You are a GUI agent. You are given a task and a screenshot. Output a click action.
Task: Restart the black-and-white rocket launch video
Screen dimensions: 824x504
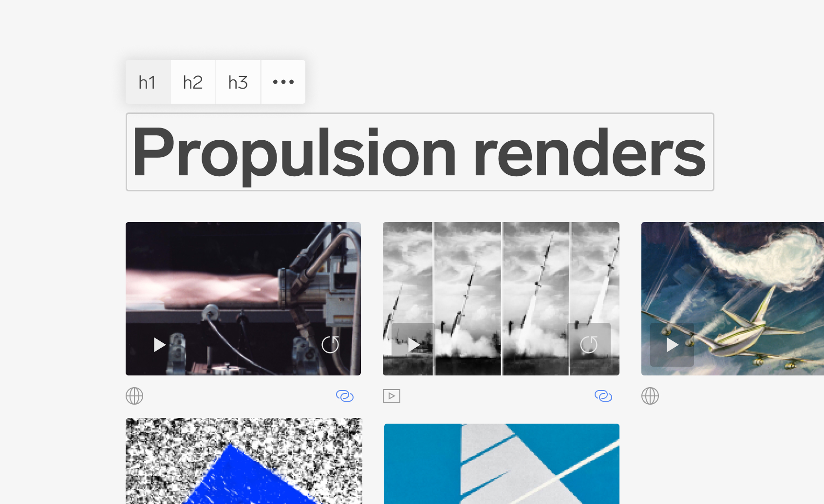589,345
